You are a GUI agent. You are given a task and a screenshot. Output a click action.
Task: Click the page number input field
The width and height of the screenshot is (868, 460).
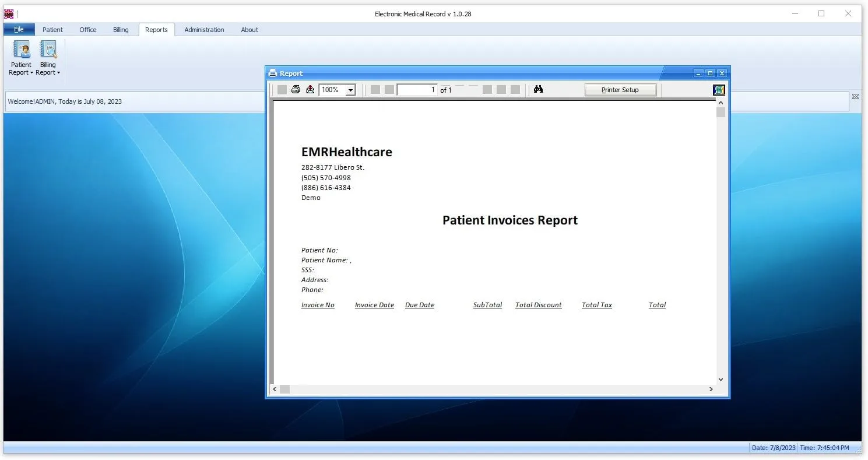pyautogui.click(x=416, y=90)
